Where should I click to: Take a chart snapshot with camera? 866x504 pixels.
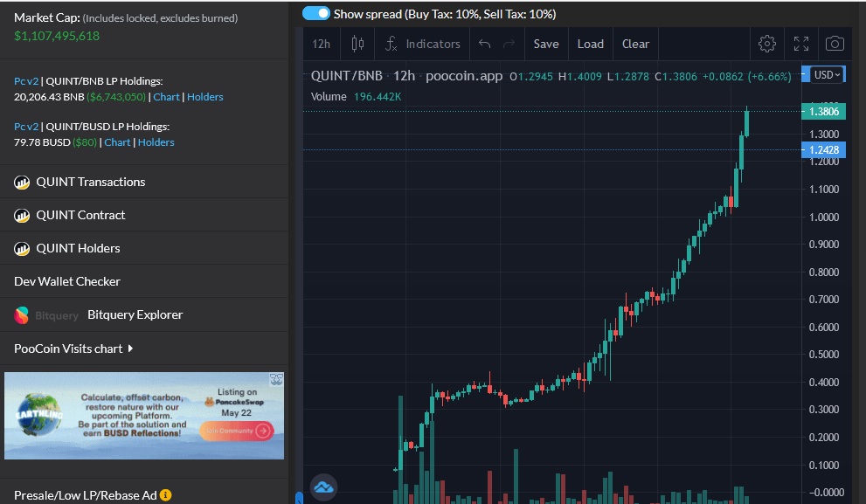click(x=835, y=45)
